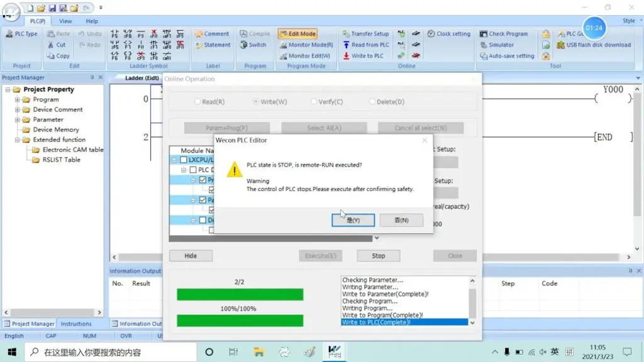The width and height of the screenshot is (644, 362).
Task: Click Monitor Edit(W) in ribbon
Action: click(305, 56)
